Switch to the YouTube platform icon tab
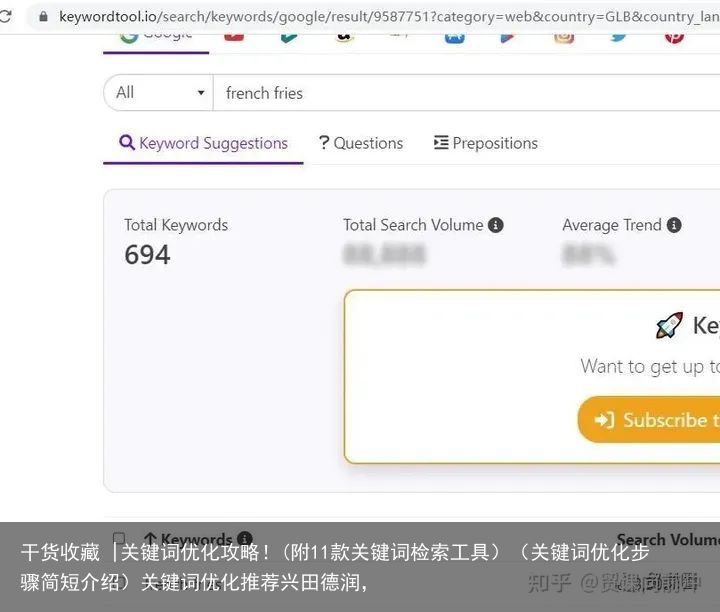 click(x=234, y=37)
